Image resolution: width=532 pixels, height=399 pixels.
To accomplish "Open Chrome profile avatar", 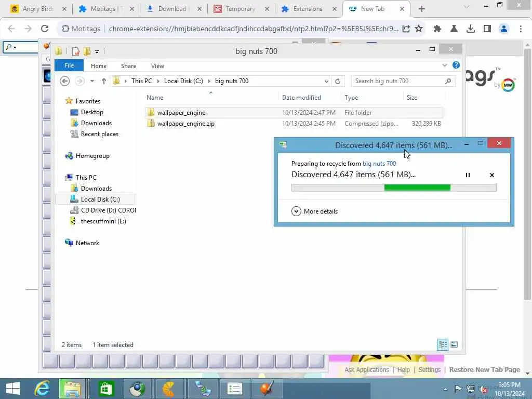I will (x=504, y=29).
